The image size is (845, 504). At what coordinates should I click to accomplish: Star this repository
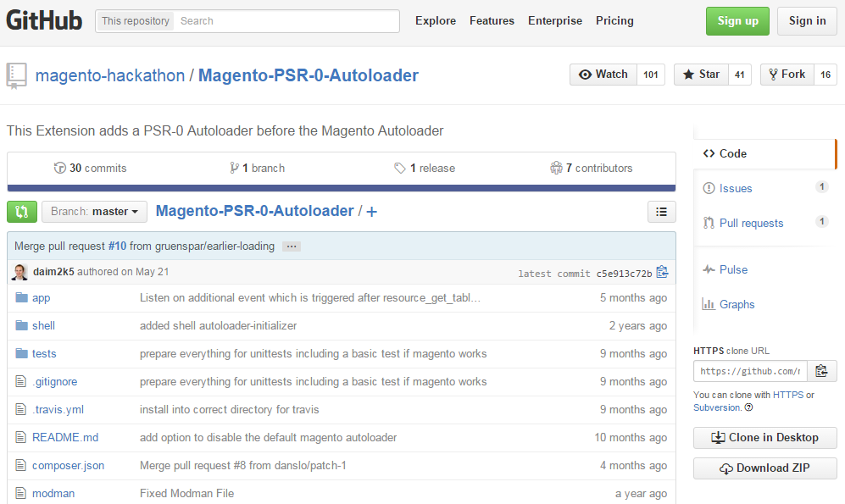click(x=701, y=75)
